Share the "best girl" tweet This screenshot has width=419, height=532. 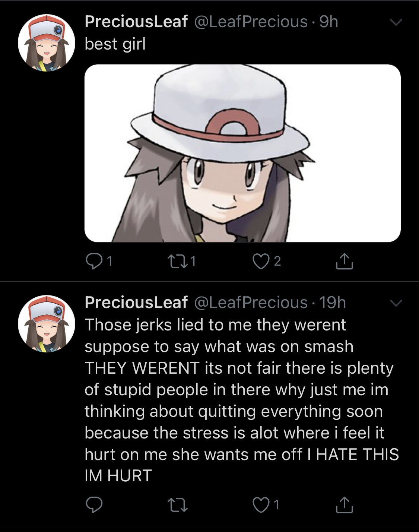pyautogui.click(x=344, y=261)
